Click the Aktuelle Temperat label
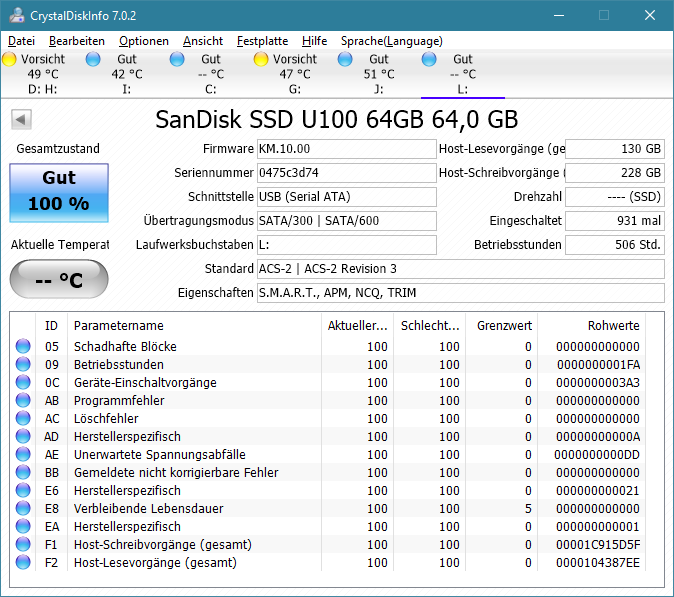 [x=60, y=245]
